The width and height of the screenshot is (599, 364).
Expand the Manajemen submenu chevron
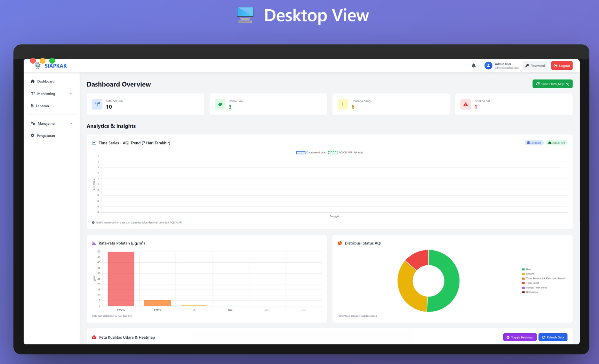pyautogui.click(x=71, y=123)
